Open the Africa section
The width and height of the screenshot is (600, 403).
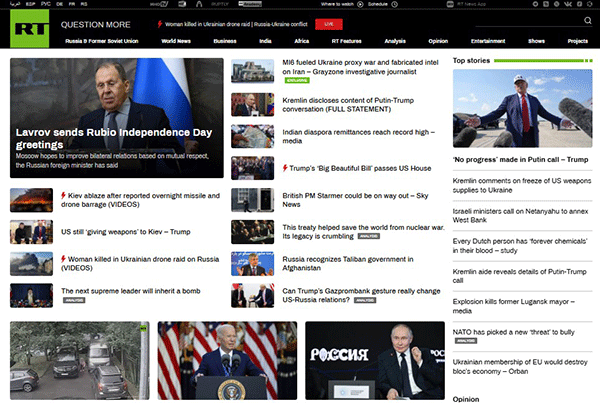click(302, 41)
